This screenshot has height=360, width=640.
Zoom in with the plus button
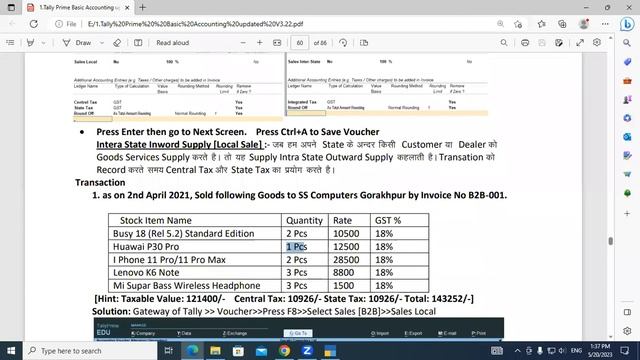click(260, 42)
